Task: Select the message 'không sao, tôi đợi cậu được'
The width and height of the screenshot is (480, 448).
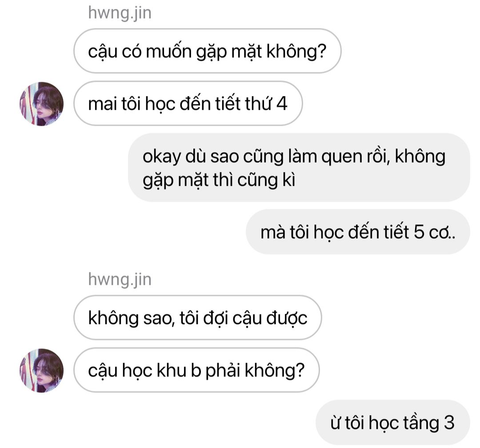Action: [x=197, y=317]
